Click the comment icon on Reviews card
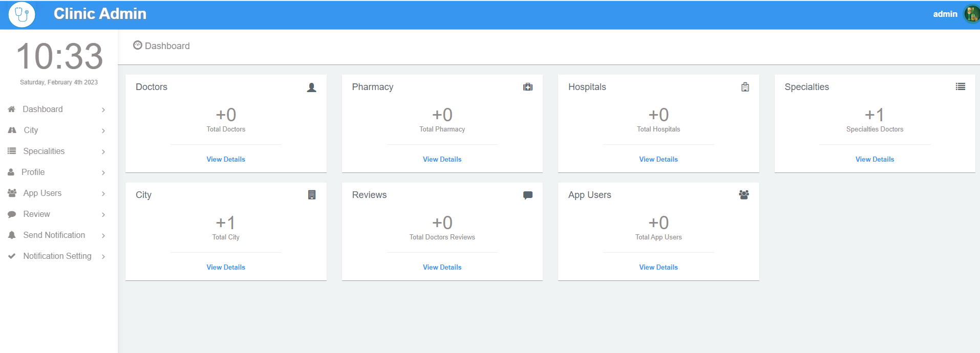The image size is (980, 353). pyautogui.click(x=528, y=195)
